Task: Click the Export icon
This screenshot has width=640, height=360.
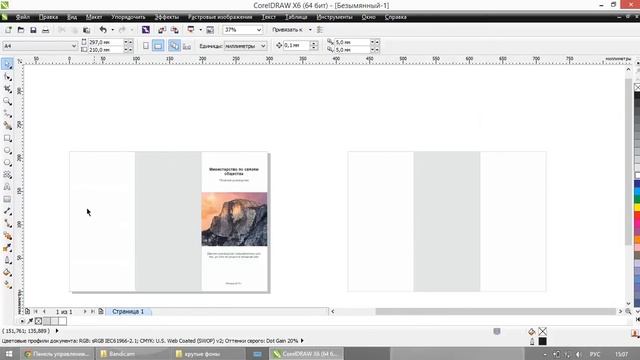Action: pos(175,30)
